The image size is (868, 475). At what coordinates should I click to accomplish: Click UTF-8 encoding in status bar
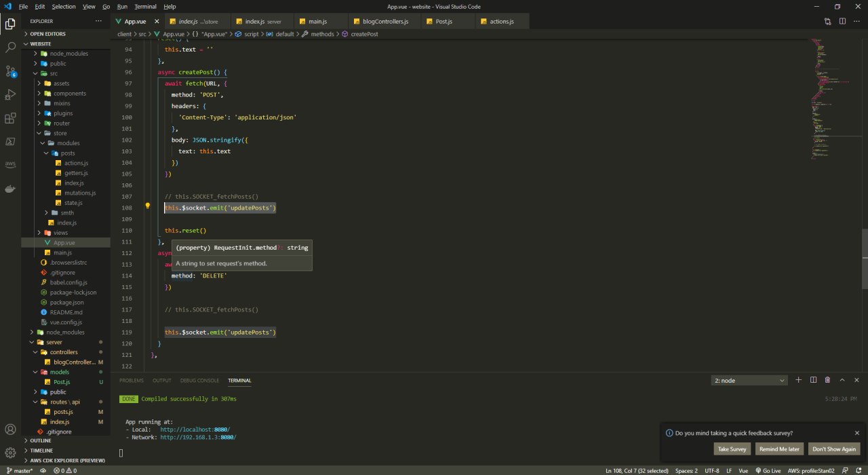(712, 470)
